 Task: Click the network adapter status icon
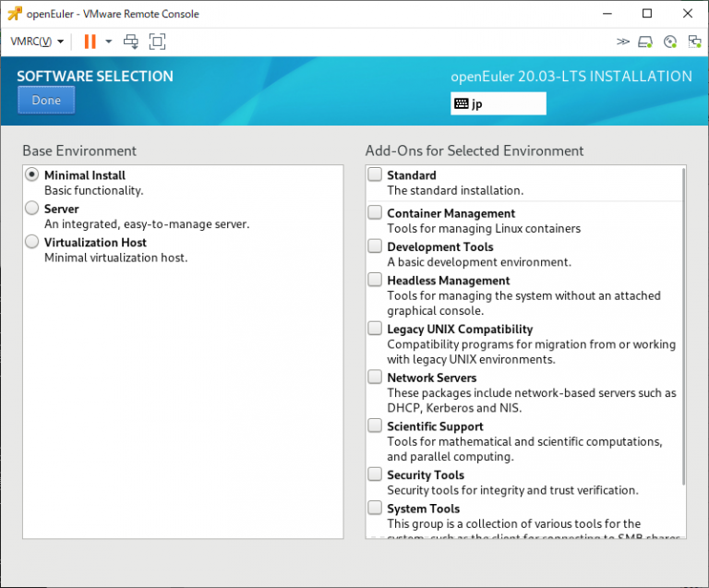tap(694, 42)
